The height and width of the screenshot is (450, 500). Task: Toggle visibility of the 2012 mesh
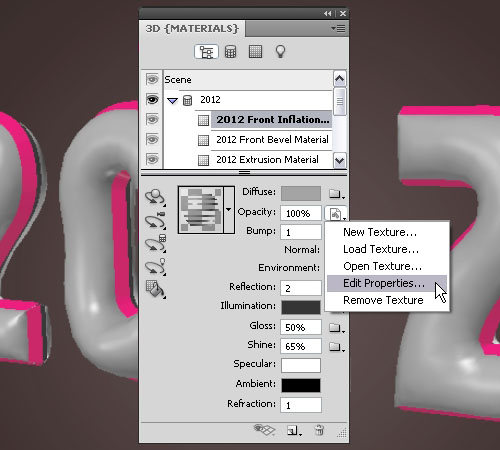click(152, 99)
